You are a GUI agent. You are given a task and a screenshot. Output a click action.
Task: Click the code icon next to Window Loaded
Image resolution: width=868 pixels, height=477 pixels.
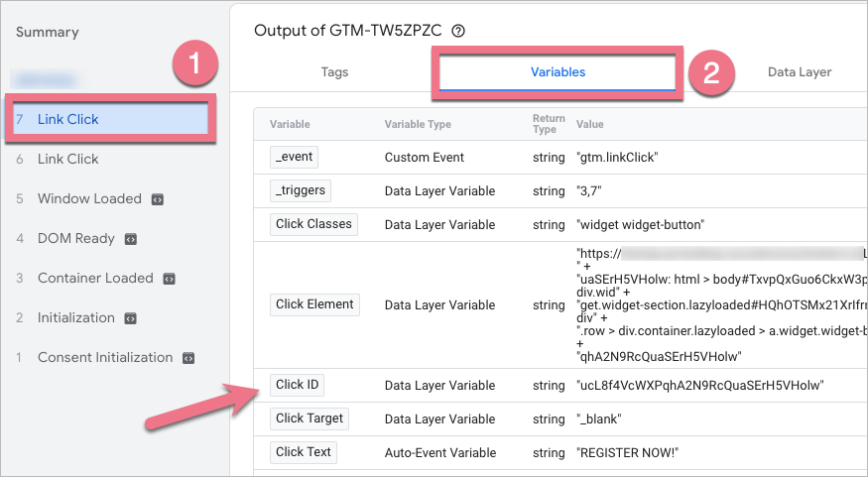click(157, 199)
